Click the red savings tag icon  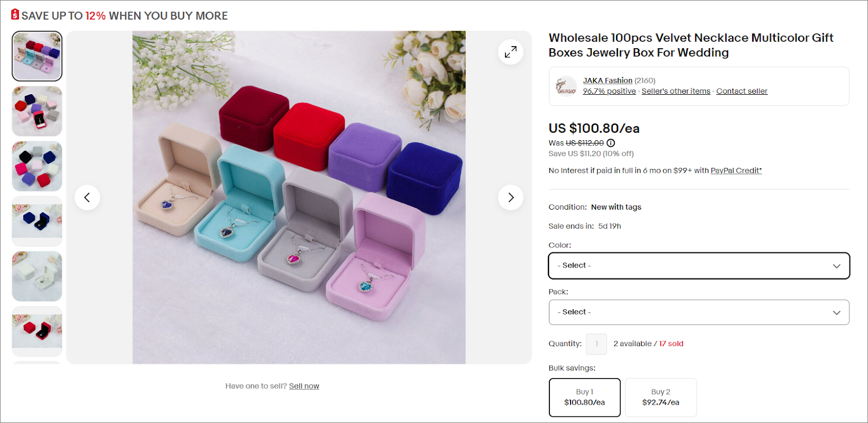tap(15, 14)
